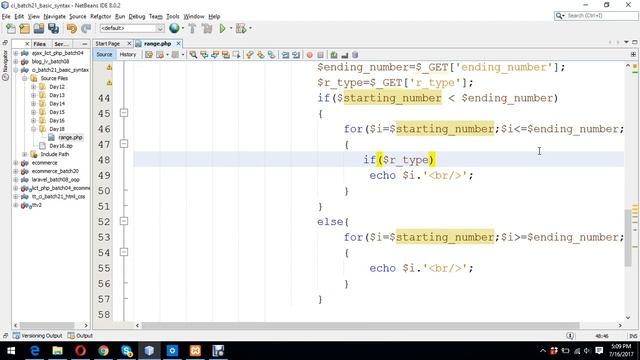640x360 pixels.
Task: Select range.php in the project tree
Action: tap(70, 137)
